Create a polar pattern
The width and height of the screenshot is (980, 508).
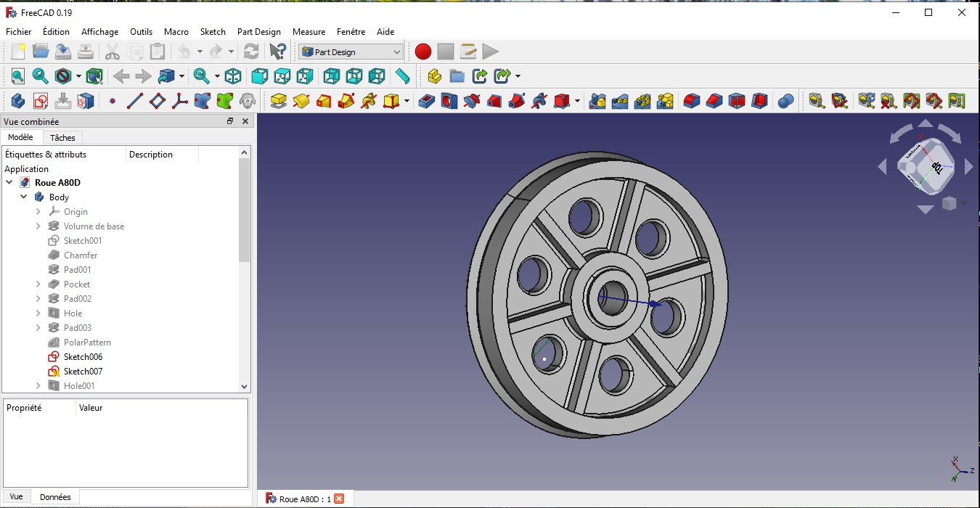642,101
